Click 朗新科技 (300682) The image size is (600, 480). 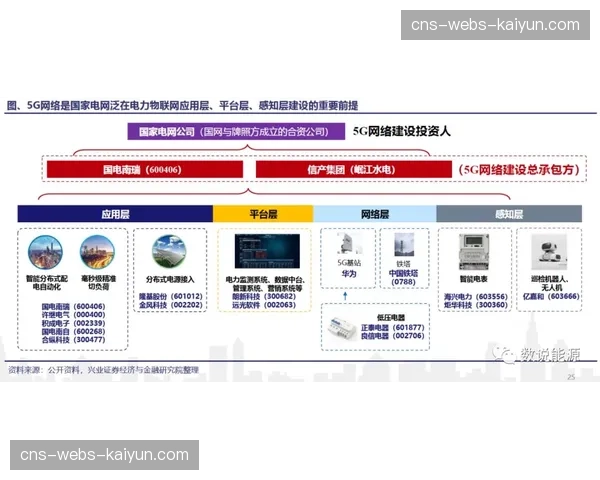click(264, 296)
